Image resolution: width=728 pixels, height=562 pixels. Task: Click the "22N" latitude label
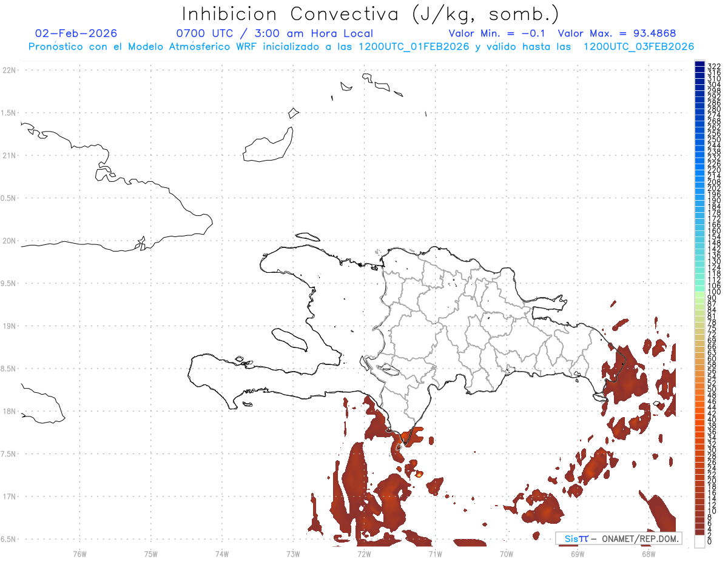(8, 70)
